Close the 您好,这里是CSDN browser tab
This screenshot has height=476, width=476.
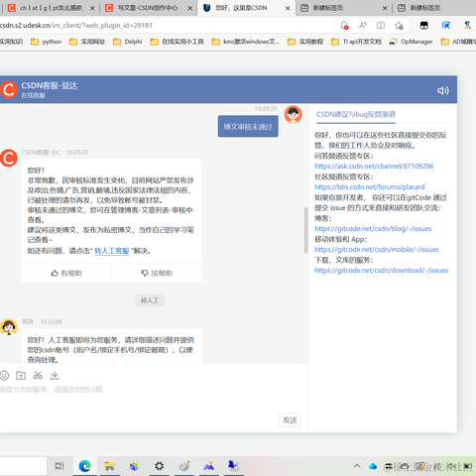pos(288,8)
